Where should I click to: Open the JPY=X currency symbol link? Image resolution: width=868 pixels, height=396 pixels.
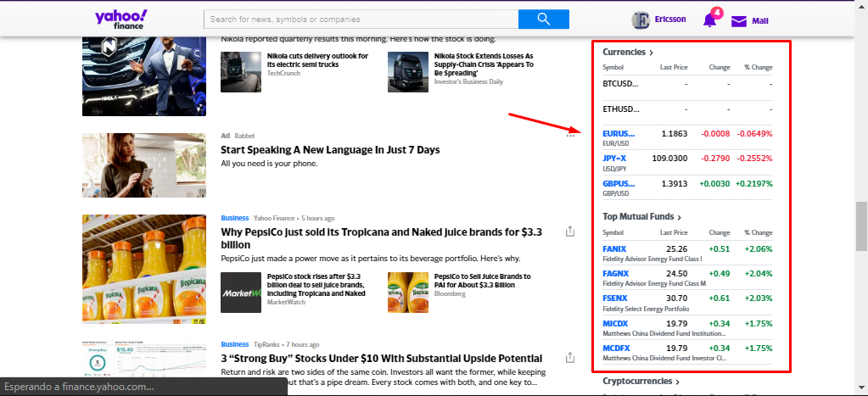coord(614,159)
